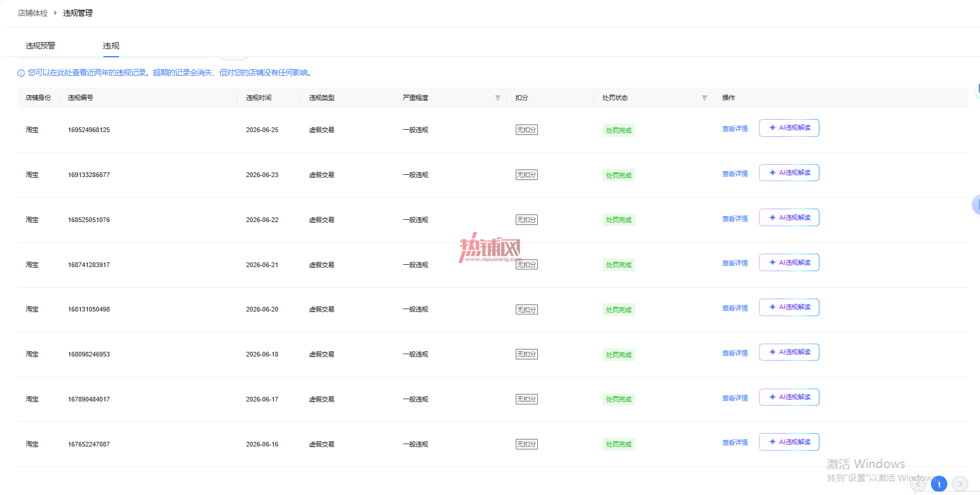Select the 违规 tab
Image resolution: width=980 pixels, height=495 pixels.
click(111, 46)
